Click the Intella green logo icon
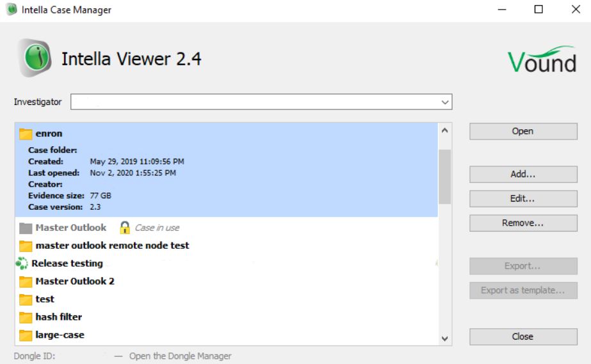The height and width of the screenshot is (364, 591). (35, 58)
